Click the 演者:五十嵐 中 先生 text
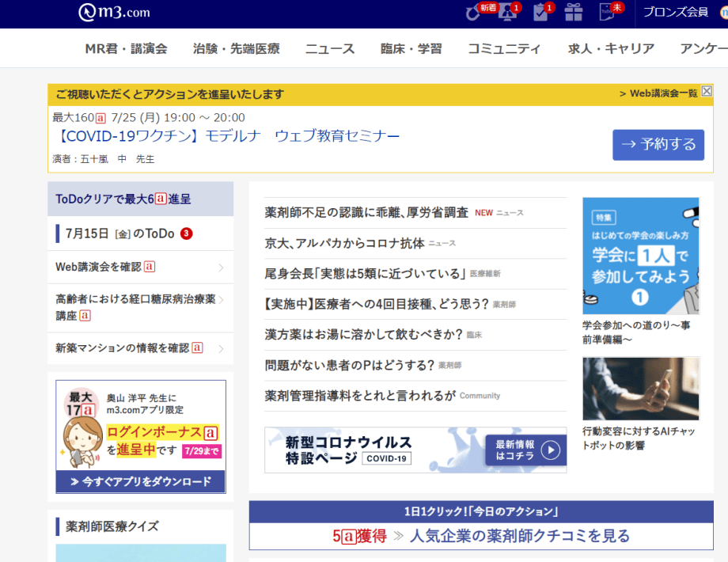The height and width of the screenshot is (562, 728). (x=103, y=159)
